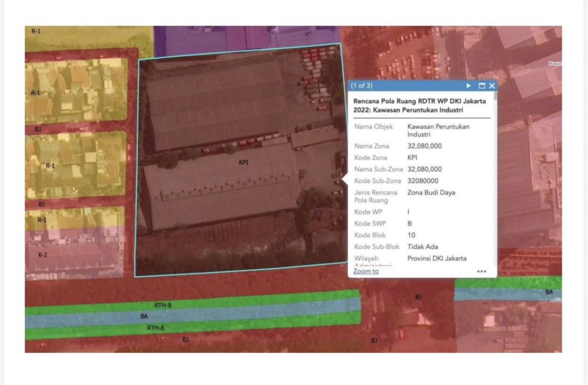This screenshot has width=588, height=385.
Task: Select the topmost R-1 label on the map
Action: tap(35, 32)
